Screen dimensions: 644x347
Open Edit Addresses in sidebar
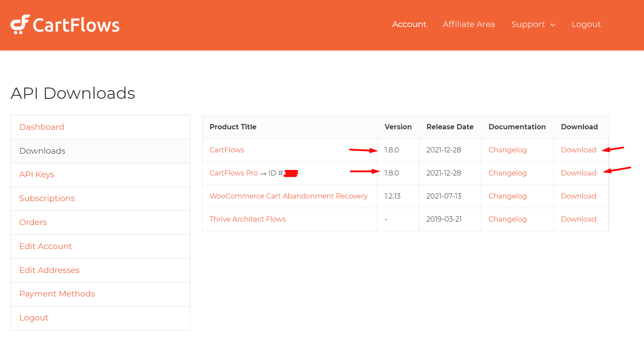click(x=49, y=270)
